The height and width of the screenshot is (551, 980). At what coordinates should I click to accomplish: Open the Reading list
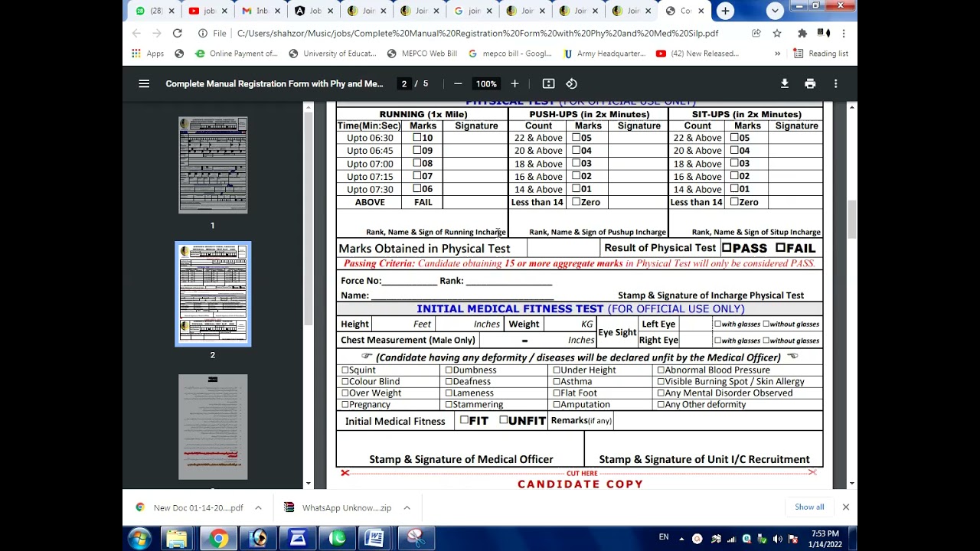(x=821, y=54)
